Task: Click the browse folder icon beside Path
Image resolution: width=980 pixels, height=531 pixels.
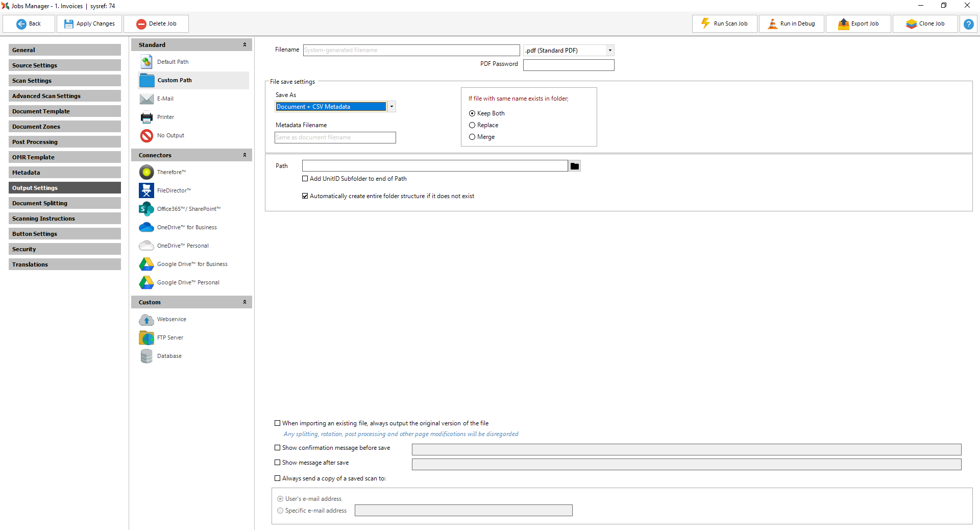Action: point(575,166)
